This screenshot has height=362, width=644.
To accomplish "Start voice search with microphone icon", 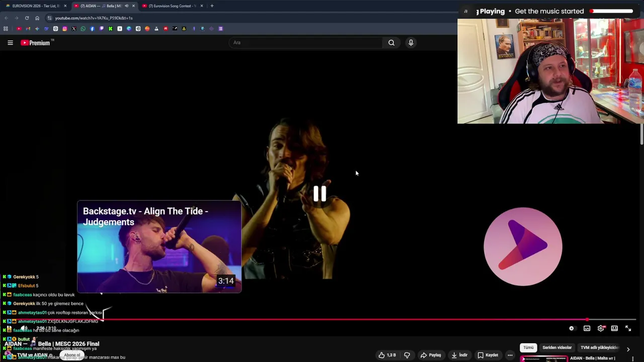I will [411, 43].
